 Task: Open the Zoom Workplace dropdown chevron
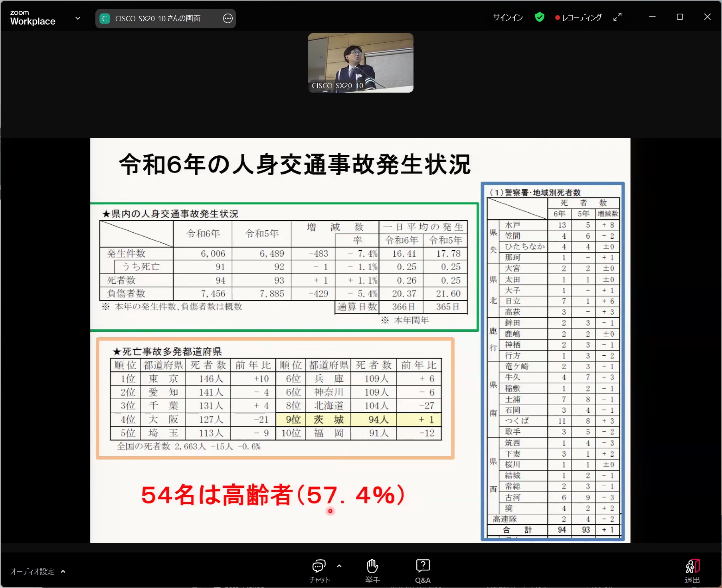78,18
